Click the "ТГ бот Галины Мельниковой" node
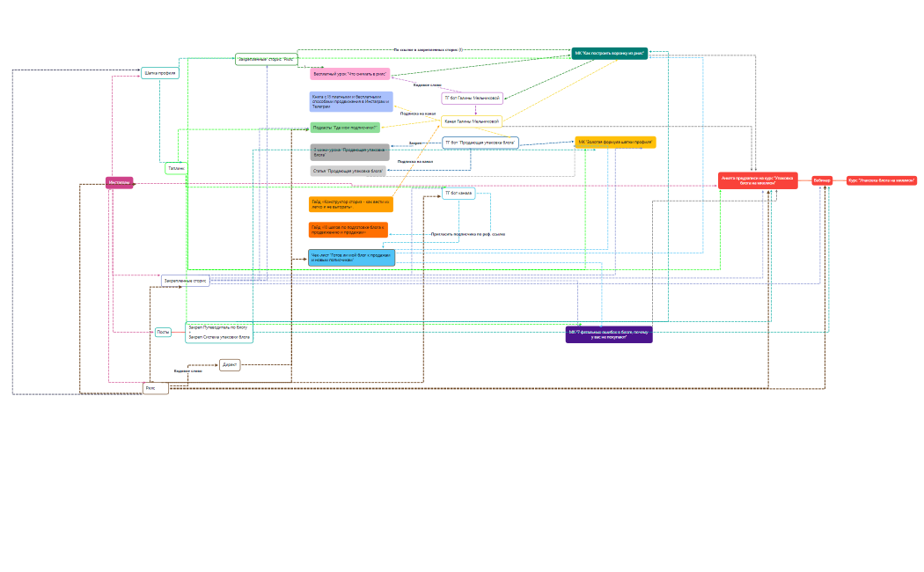 (473, 99)
